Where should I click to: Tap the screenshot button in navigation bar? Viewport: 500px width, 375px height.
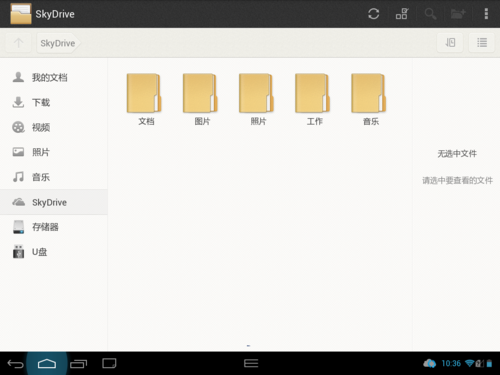click(x=109, y=363)
